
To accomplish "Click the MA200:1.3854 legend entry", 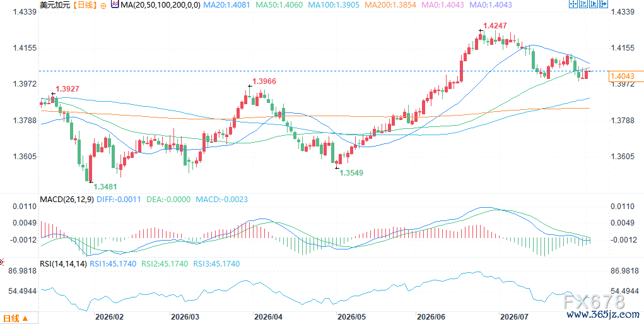I will pos(390,5).
